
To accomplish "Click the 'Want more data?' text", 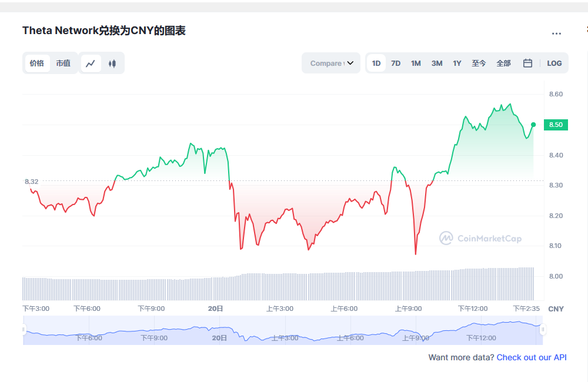I will click(461, 358).
